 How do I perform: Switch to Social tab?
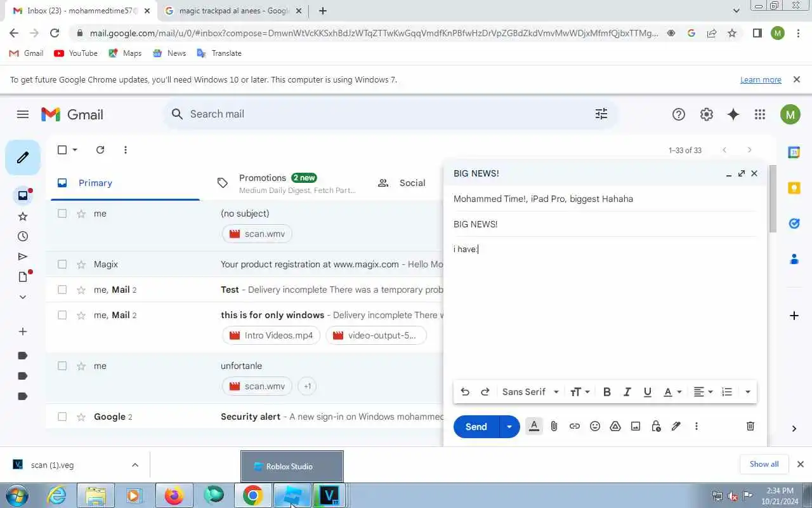click(402, 183)
